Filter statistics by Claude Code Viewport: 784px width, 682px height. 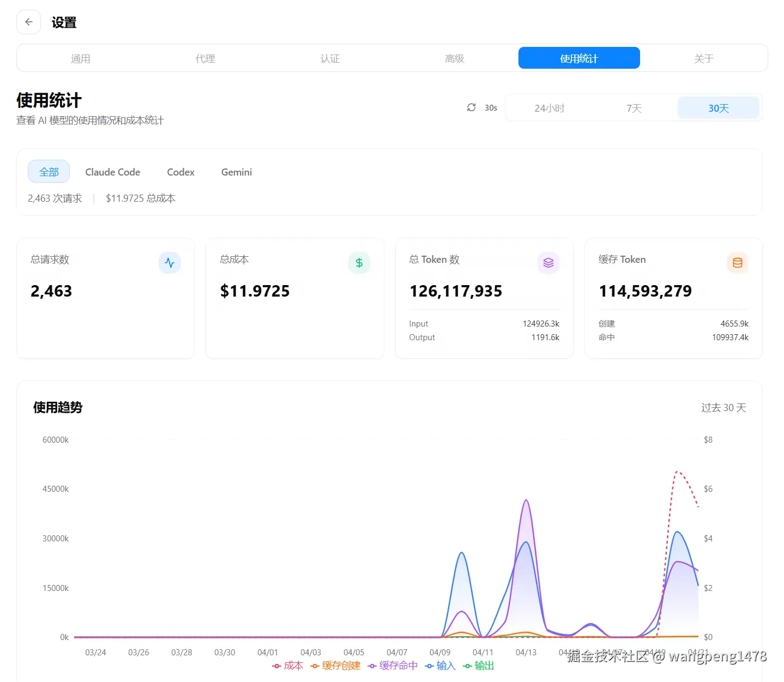point(112,172)
